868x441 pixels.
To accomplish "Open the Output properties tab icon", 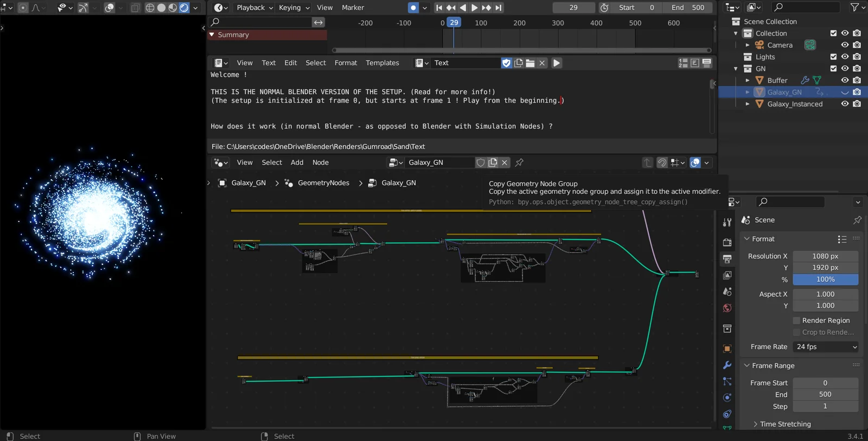I will click(727, 259).
